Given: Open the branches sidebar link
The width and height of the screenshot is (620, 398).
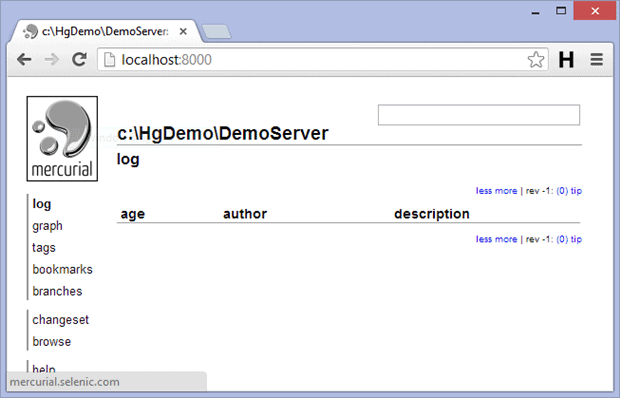Looking at the screenshot, I should click(57, 291).
